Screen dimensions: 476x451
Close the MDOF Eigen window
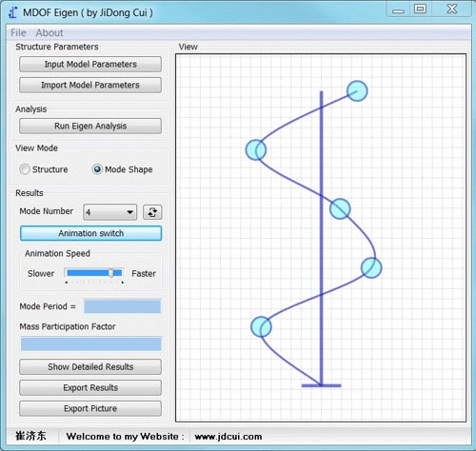(x=452, y=9)
